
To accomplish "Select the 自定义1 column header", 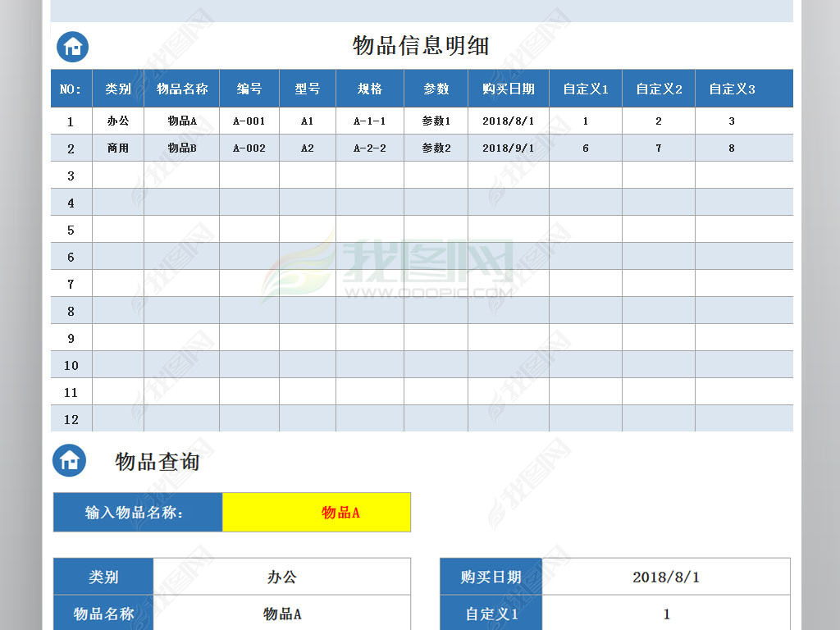I will (584, 89).
